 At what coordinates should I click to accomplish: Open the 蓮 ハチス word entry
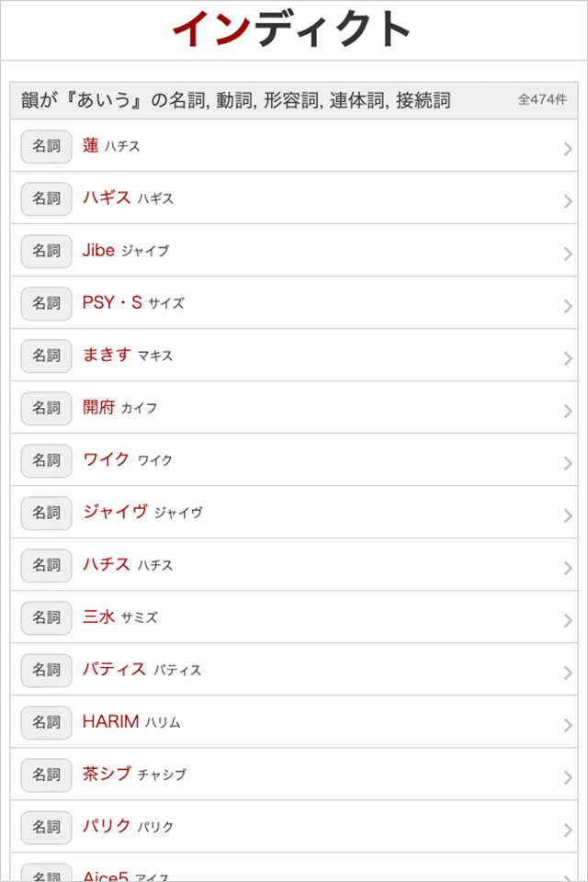(110, 145)
